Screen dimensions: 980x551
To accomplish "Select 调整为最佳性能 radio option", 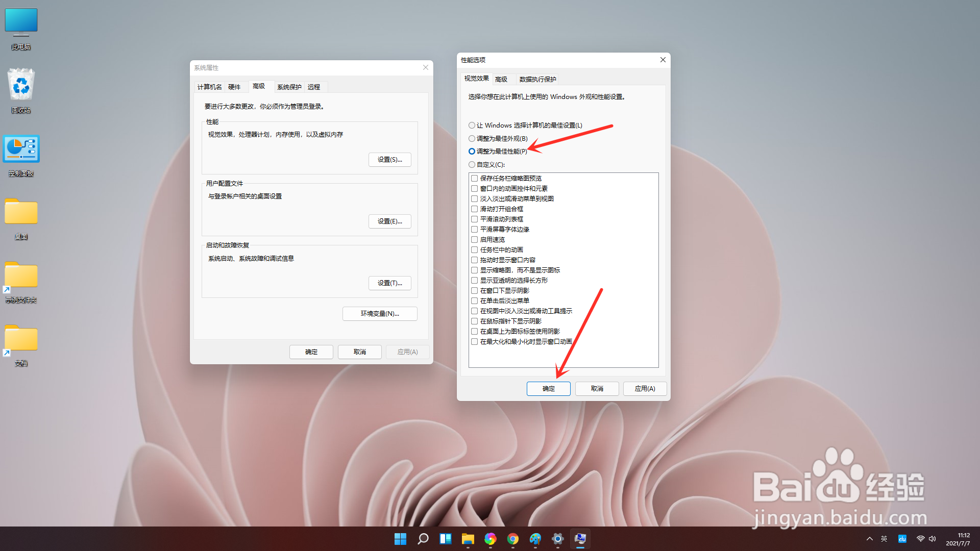I will (x=498, y=152).
